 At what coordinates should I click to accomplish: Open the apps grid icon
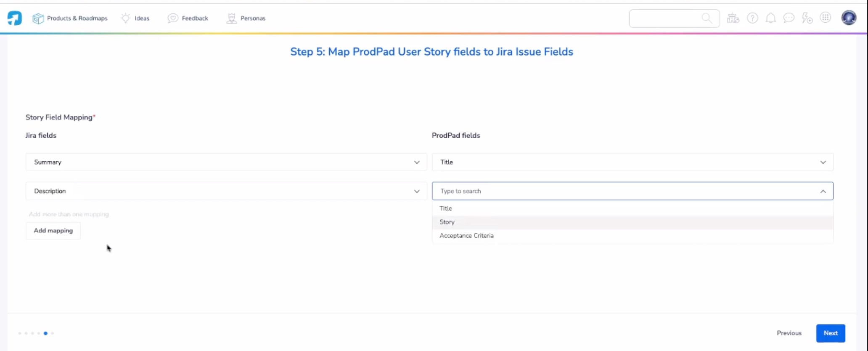pos(826,18)
